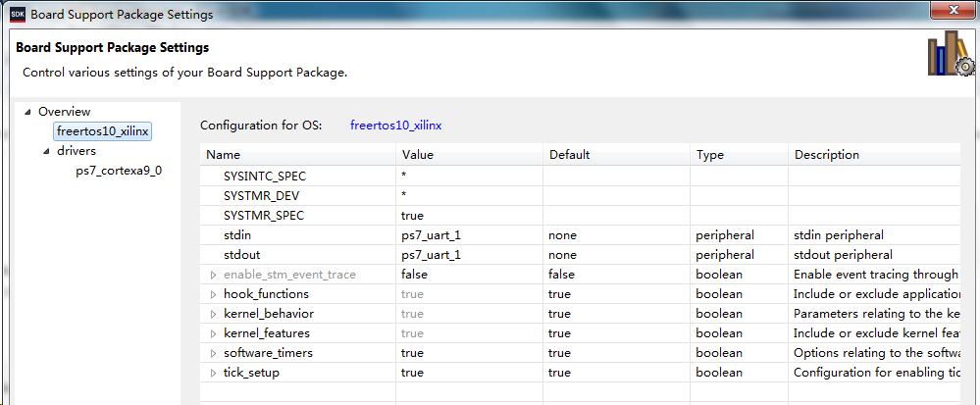Click the hook_functions value cell

click(x=469, y=294)
